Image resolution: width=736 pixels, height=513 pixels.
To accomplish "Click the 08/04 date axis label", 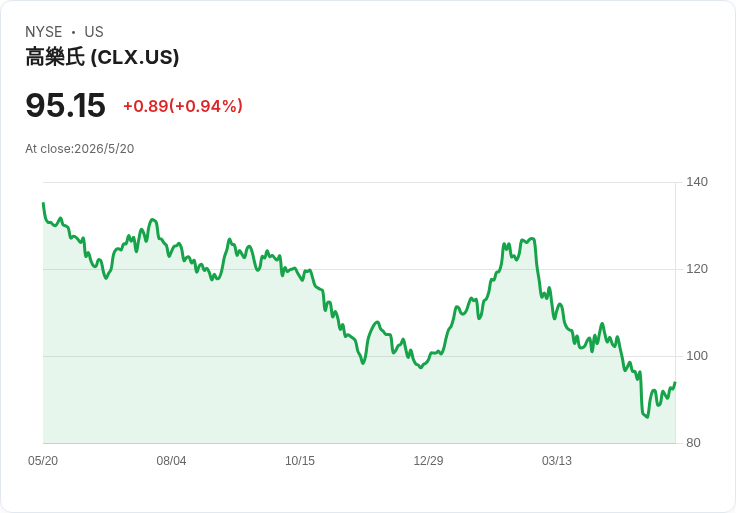I will (171, 461).
